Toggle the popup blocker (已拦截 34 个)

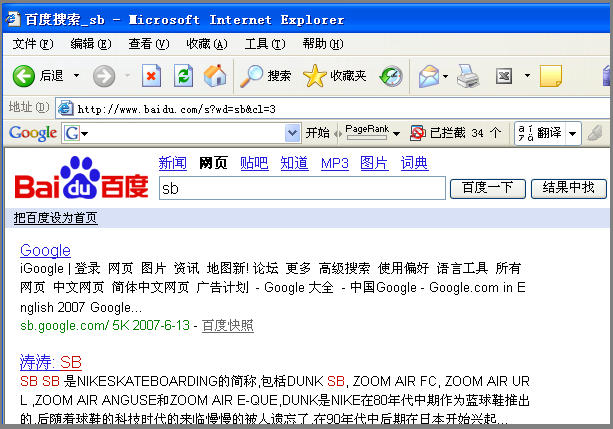pyautogui.click(x=455, y=133)
